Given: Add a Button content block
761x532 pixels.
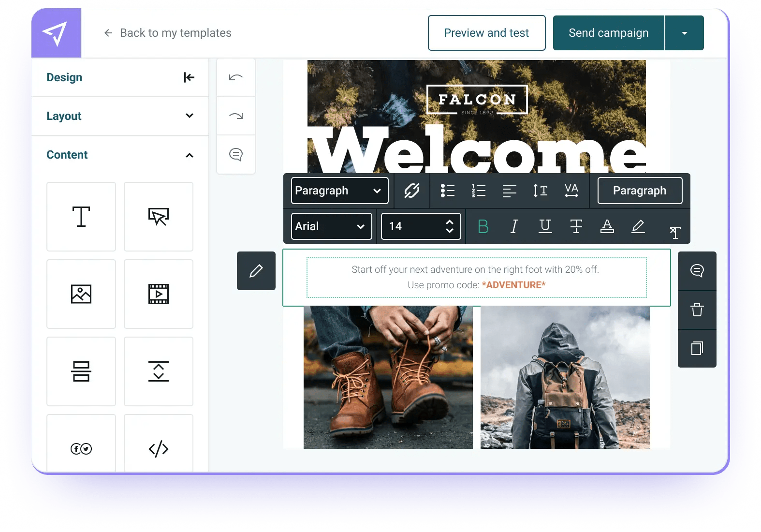Looking at the screenshot, I should click(159, 217).
